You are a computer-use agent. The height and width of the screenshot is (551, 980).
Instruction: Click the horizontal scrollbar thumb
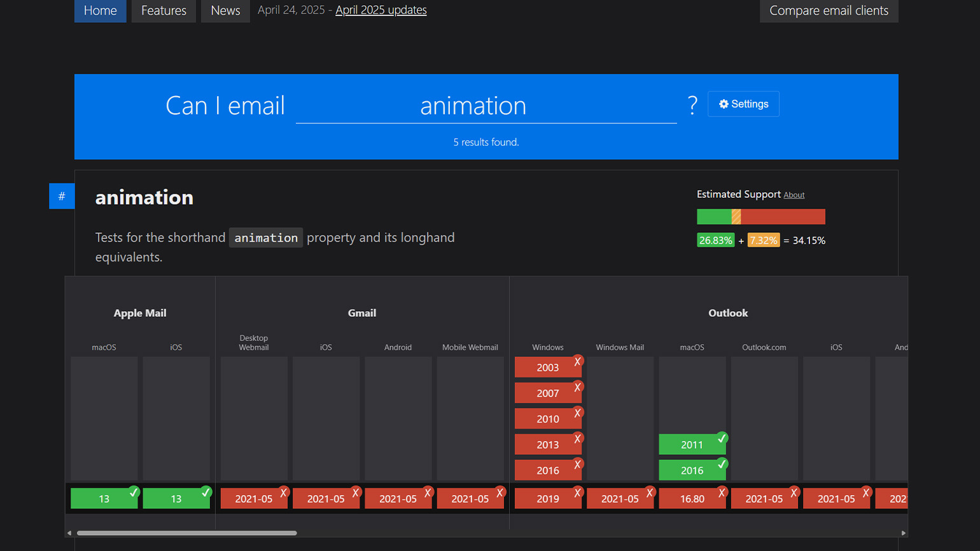(187, 533)
